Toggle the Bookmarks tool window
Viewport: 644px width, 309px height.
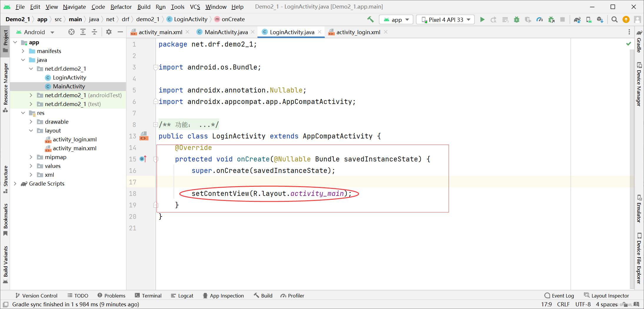(5, 220)
